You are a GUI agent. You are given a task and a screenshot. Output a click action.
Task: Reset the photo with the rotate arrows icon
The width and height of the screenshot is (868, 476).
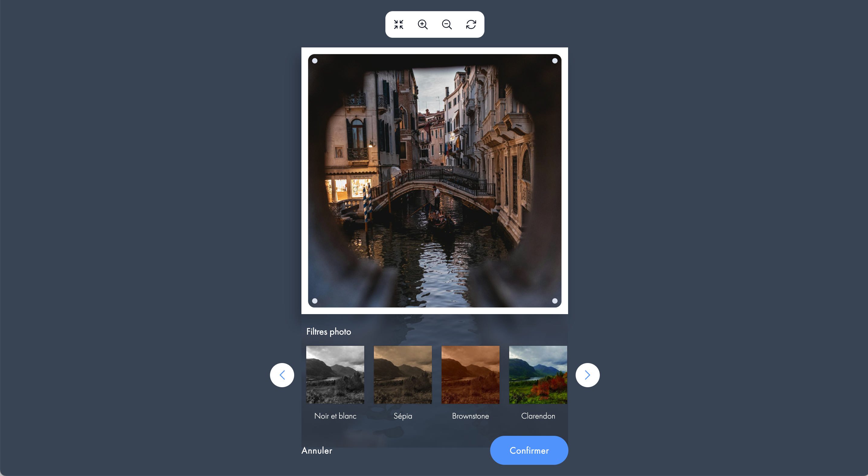[x=471, y=24]
